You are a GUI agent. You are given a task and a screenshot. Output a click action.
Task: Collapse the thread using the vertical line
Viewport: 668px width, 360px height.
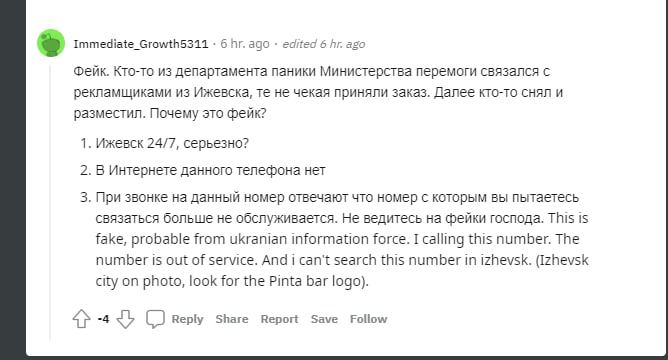(50, 202)
